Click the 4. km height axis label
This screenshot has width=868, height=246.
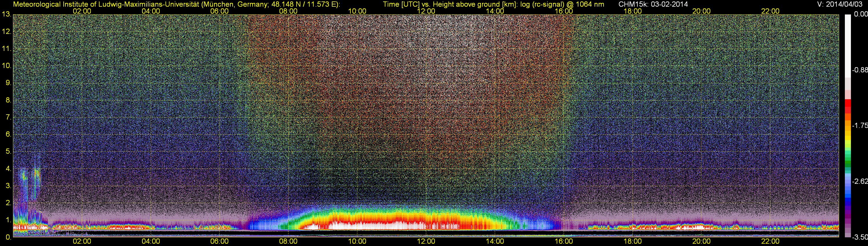(8, 169)
